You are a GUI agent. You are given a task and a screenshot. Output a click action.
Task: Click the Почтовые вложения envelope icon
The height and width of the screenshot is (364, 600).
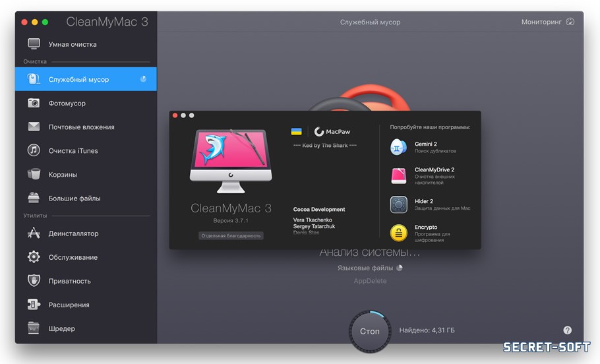point(34,127)
